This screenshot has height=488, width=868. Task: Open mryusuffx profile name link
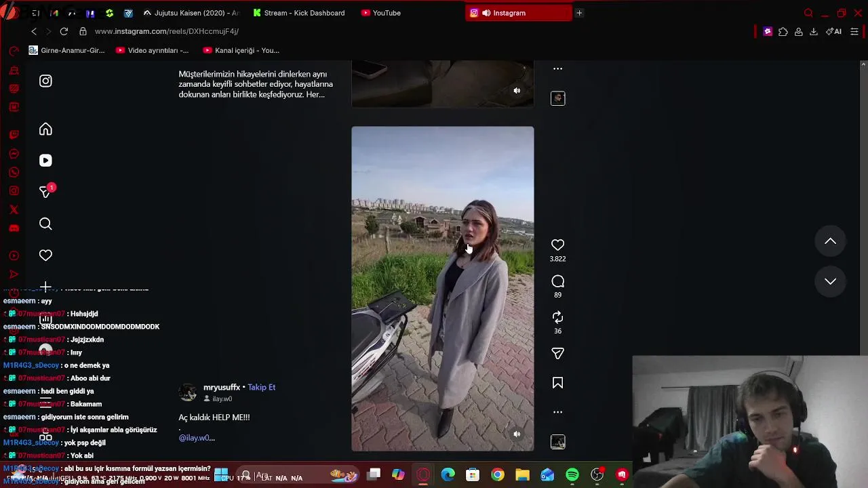(222, 387)
